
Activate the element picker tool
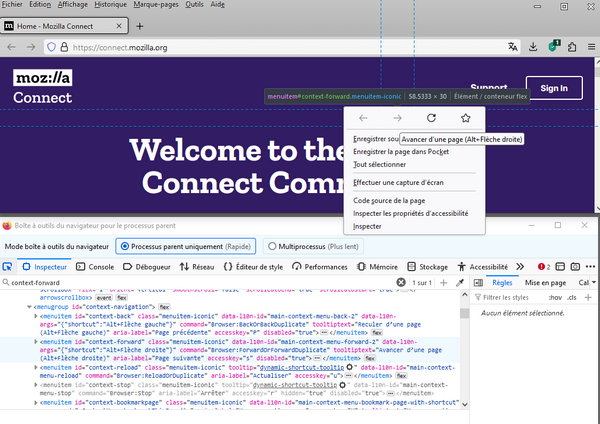7,267
